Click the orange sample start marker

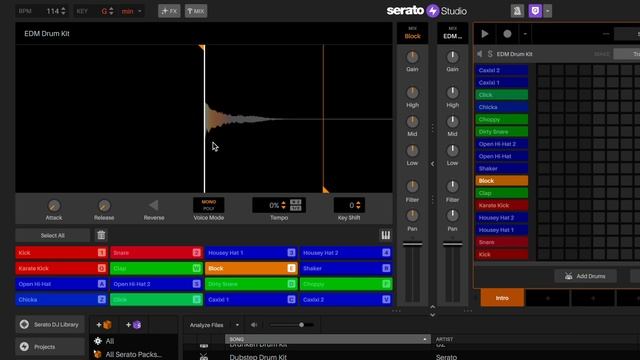click(x=202, y=48)
